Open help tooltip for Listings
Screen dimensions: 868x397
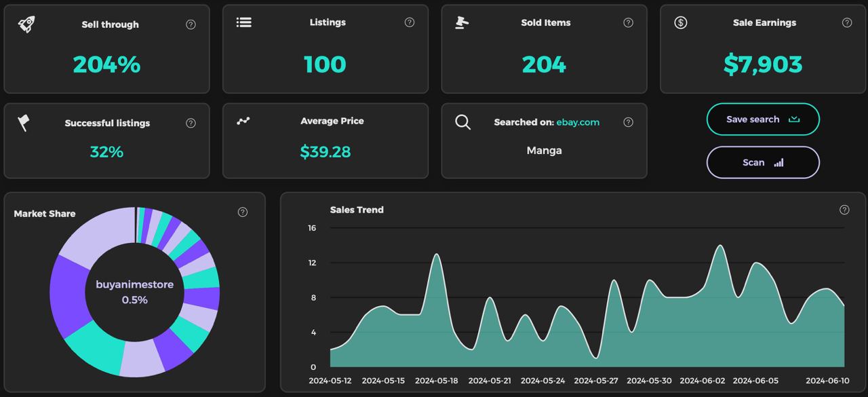point(410,22)
